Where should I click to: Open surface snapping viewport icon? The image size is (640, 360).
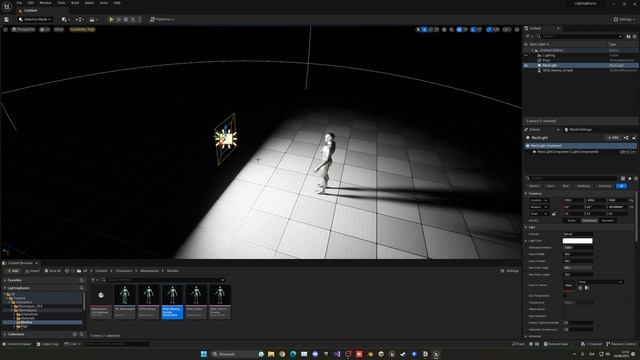click(x=451, y=29)
